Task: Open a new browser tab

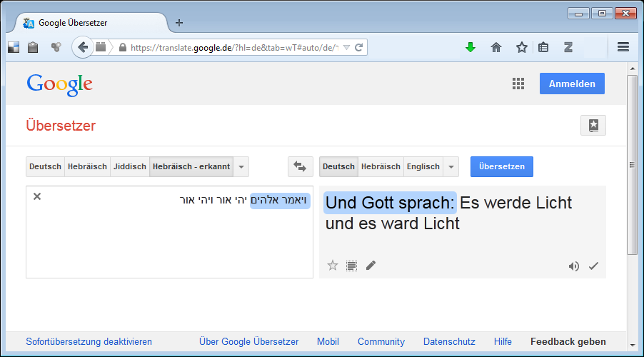Action: pos(179,23)
